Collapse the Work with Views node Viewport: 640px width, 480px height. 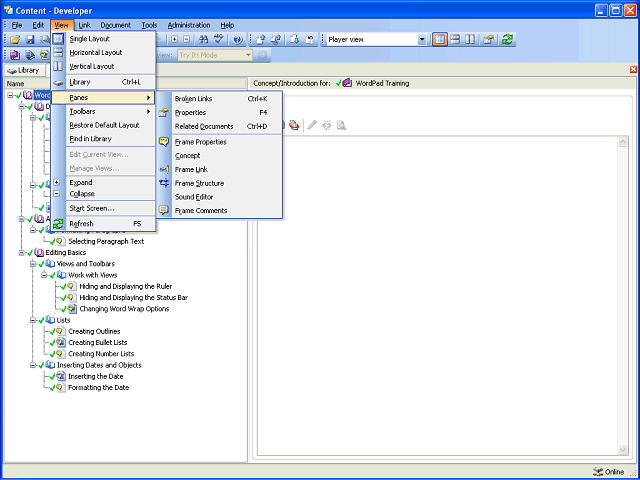[44, 275]
